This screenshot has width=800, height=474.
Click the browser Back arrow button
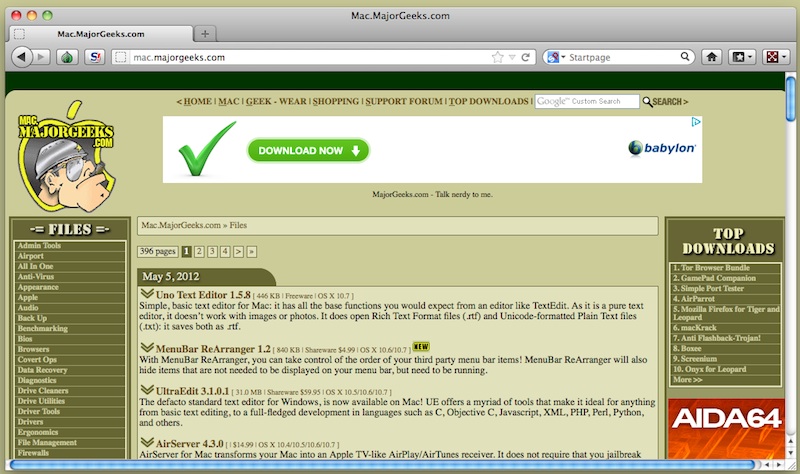tap(22, 57)
